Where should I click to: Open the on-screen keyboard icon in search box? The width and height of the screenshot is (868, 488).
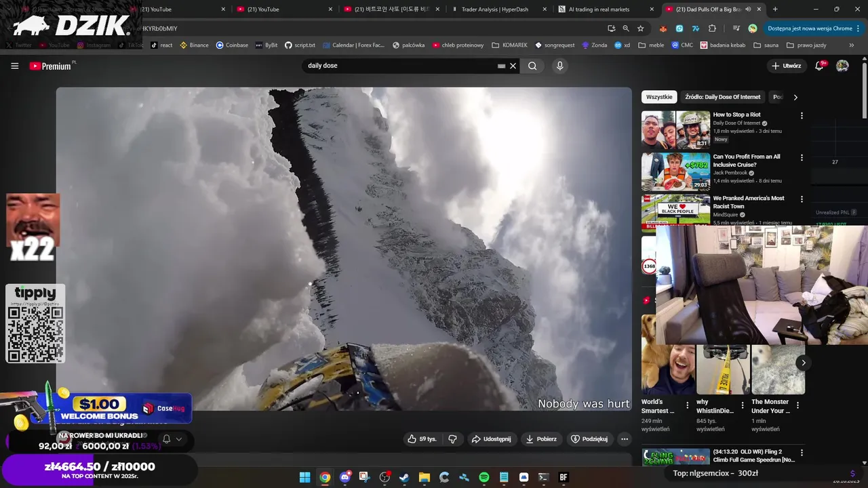click(501, 66)
